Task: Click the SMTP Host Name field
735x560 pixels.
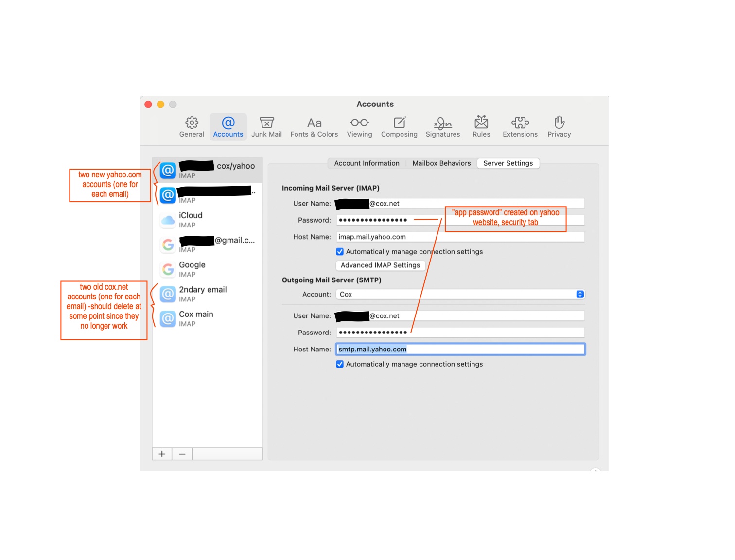Action: [x=460, y=349]
